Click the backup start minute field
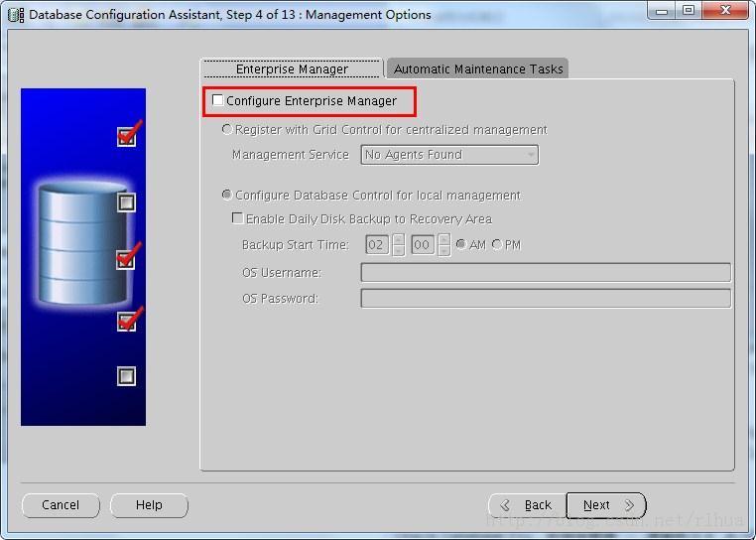Screen dimensions: 756x540 (423, 245)
